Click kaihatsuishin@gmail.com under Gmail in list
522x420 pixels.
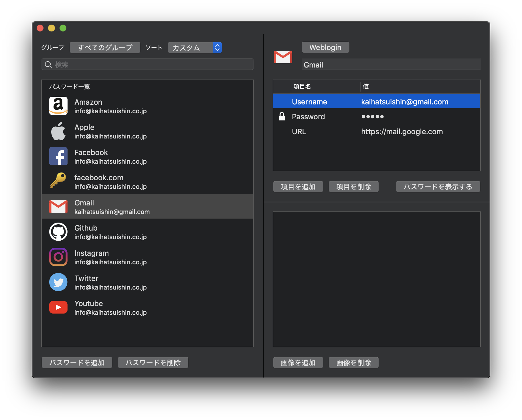(x=112, y=212)
